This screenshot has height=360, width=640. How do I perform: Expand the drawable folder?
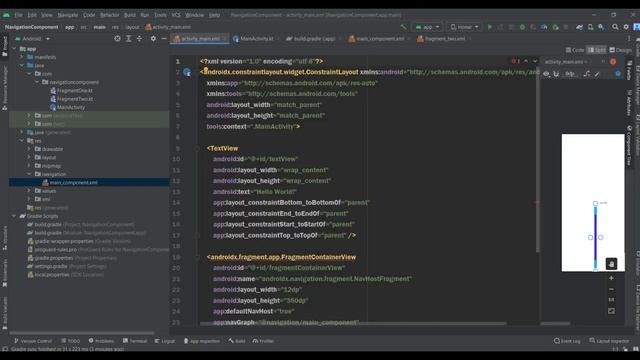click(29, 149)
